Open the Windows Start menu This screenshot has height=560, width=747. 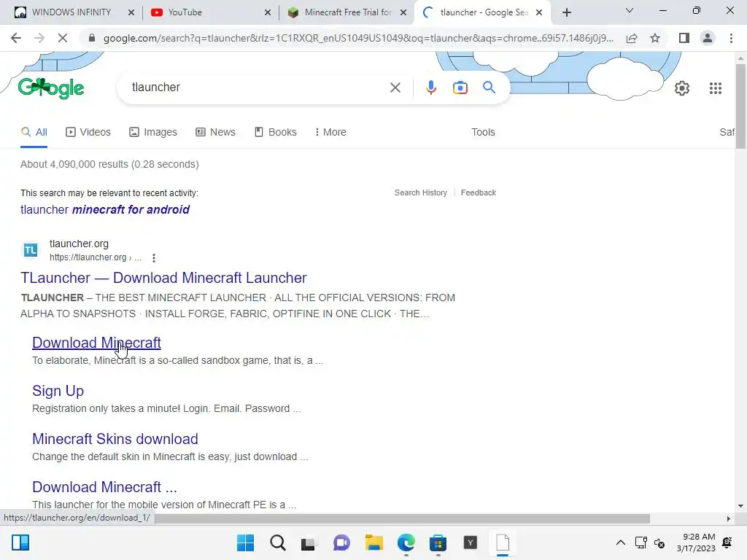coord(245,542)
